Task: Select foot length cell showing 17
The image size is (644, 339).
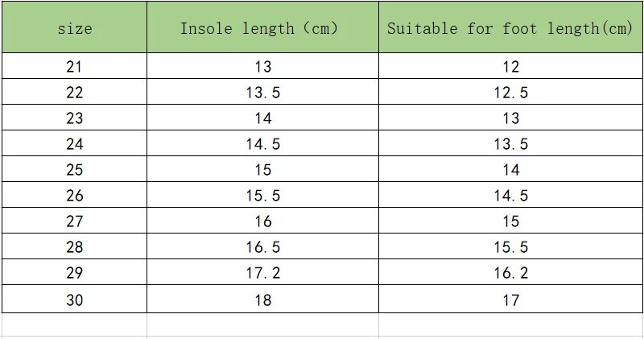Action: coord(510,300)
